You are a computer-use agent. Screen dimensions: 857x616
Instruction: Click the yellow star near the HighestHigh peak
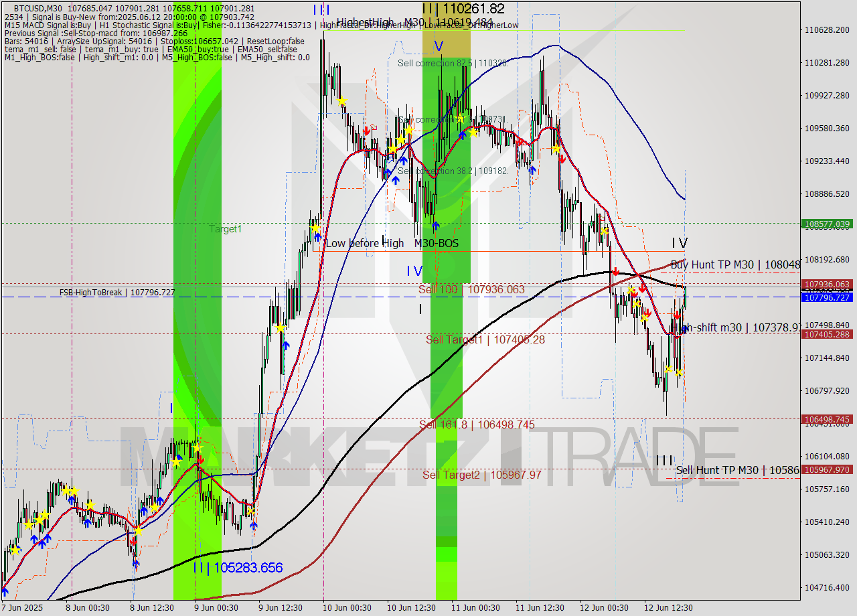pyautogui.click(x=342, y=99)
